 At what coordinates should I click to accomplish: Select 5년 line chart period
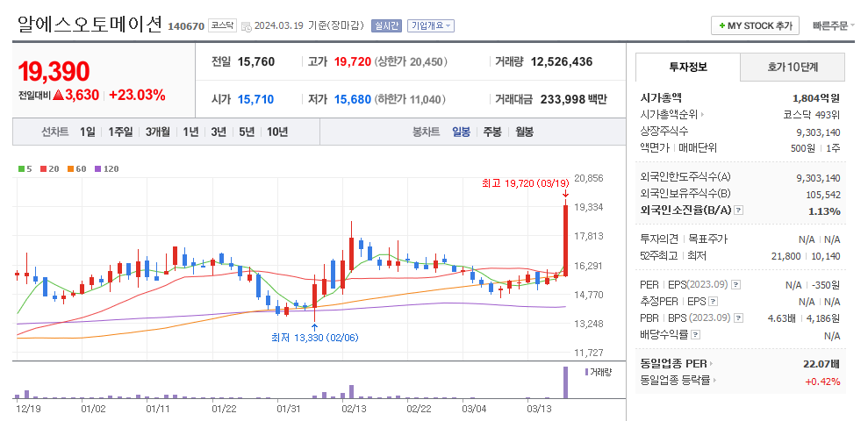[x=247, y=132]
